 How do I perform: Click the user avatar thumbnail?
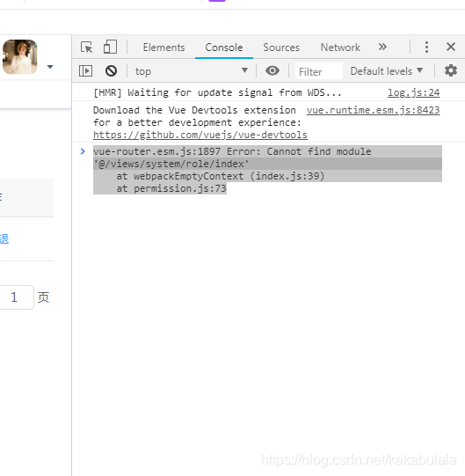point(20,57)
